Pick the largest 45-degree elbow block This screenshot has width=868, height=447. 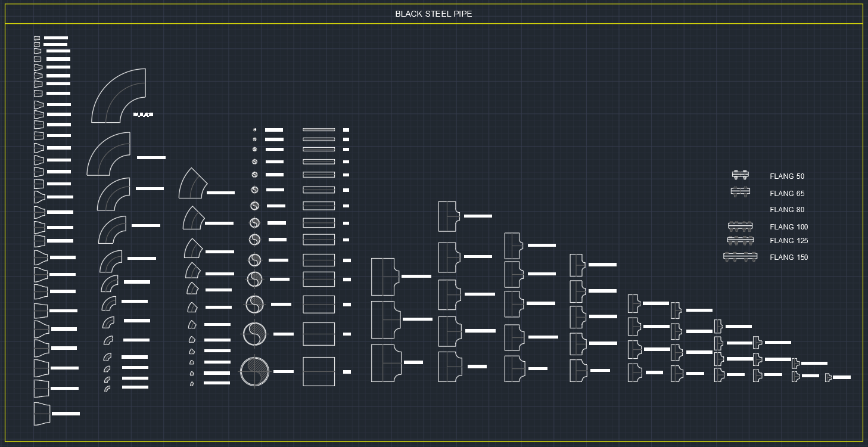(192, 184)
